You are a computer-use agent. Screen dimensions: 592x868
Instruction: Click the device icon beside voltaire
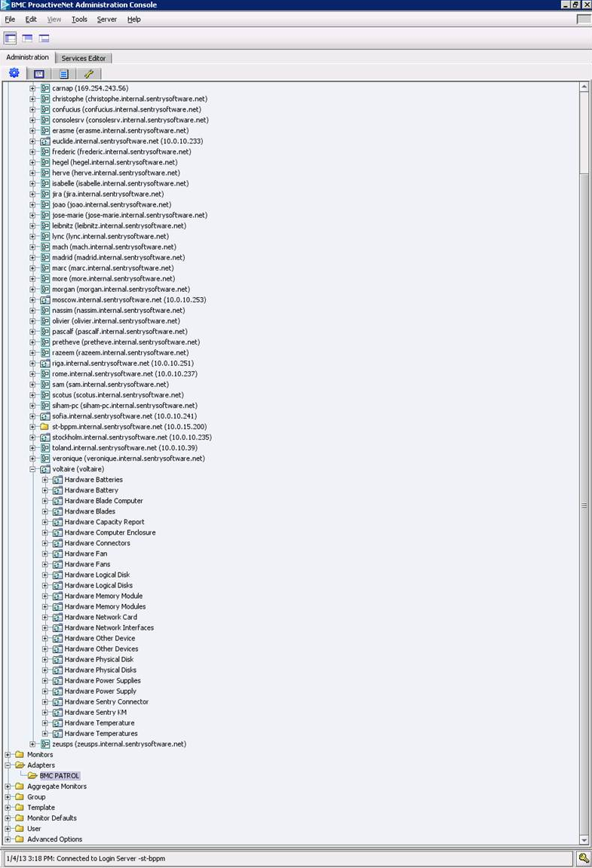pos(45,469)
